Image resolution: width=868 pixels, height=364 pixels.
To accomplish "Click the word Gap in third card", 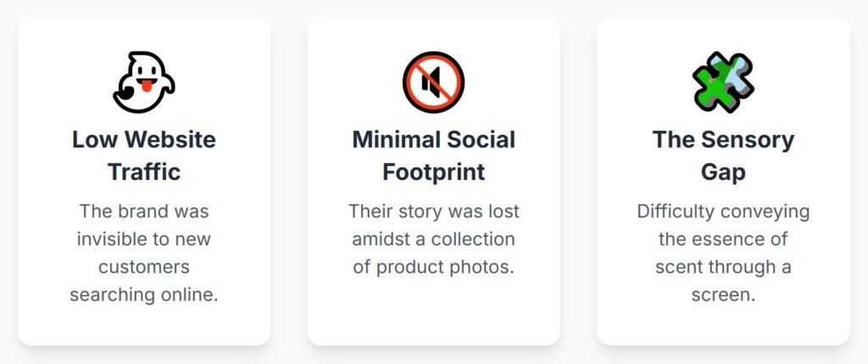I will click(723, 173).
